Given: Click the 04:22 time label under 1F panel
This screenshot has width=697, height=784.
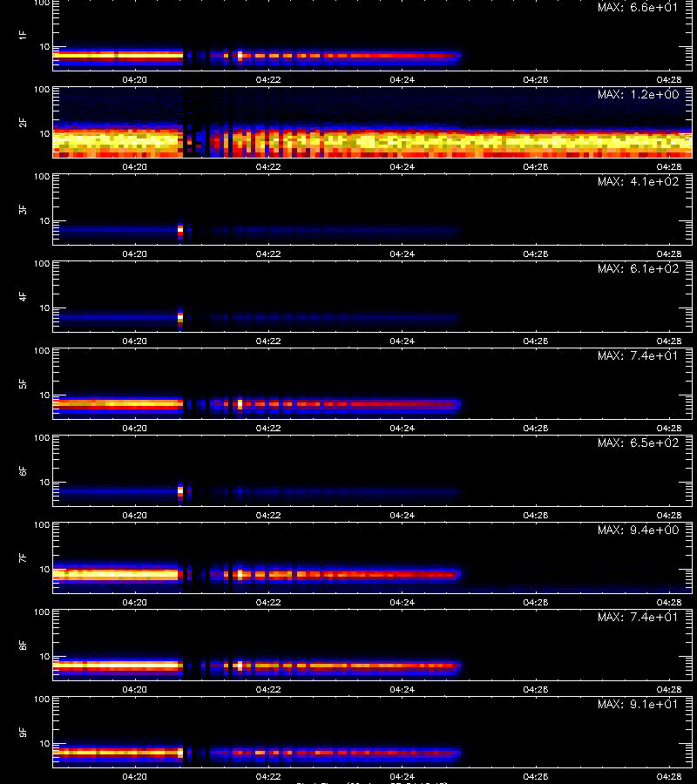Looking at the screenshot, I should [268, 79].
